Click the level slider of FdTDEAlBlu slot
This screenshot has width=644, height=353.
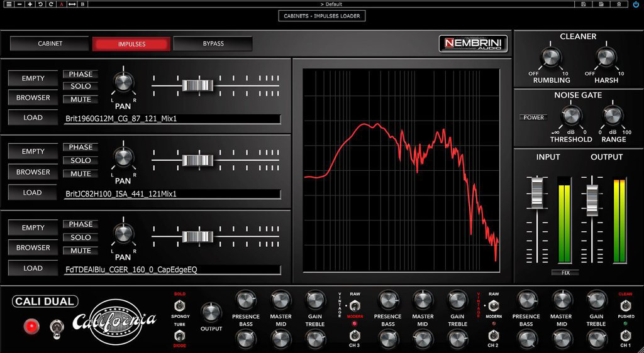tap(197, 237)
